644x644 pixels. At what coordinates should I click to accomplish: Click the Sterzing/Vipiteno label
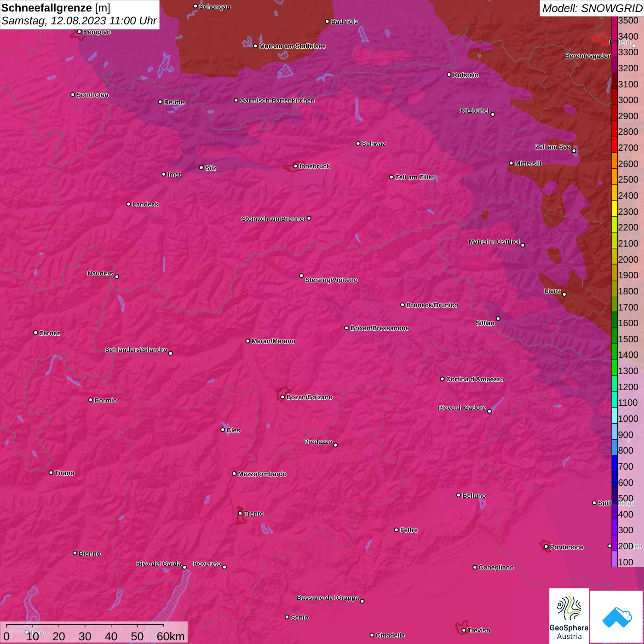[x=331, y=280]
